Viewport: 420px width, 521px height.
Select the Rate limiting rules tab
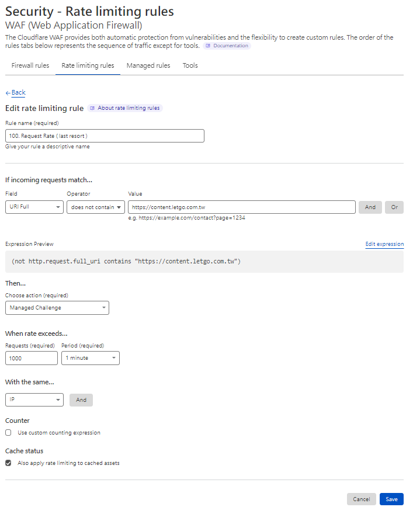coord(88,65)
